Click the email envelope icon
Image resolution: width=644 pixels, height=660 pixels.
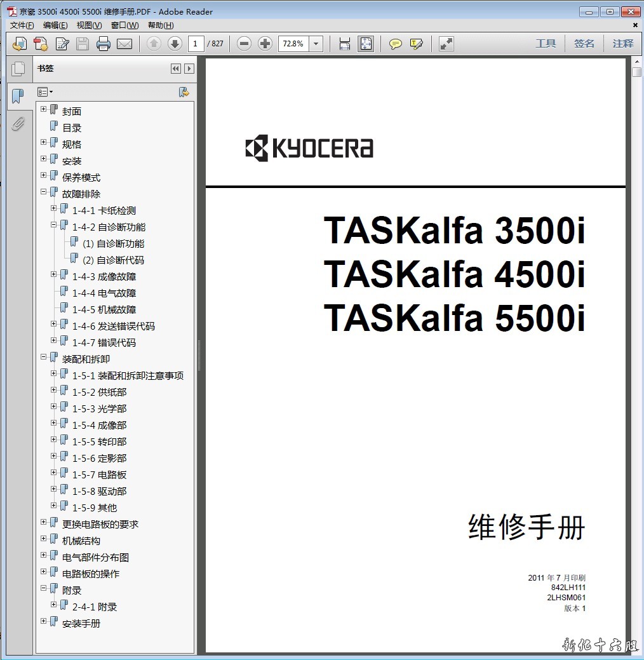(124, 44)
